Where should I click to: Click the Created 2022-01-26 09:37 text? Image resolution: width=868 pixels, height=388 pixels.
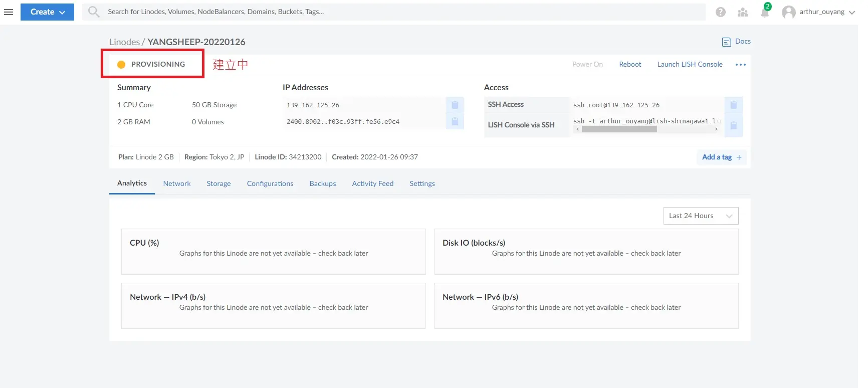click(375, 157)
